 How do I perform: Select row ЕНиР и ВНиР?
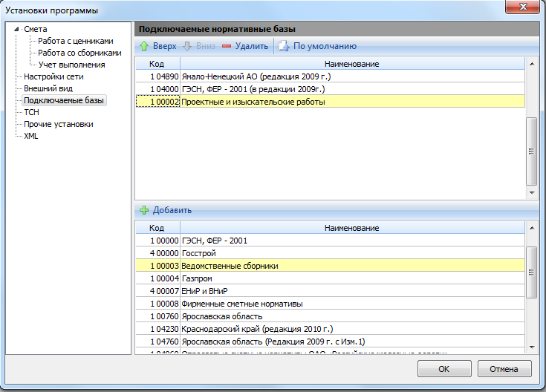(x=330, y=291)
